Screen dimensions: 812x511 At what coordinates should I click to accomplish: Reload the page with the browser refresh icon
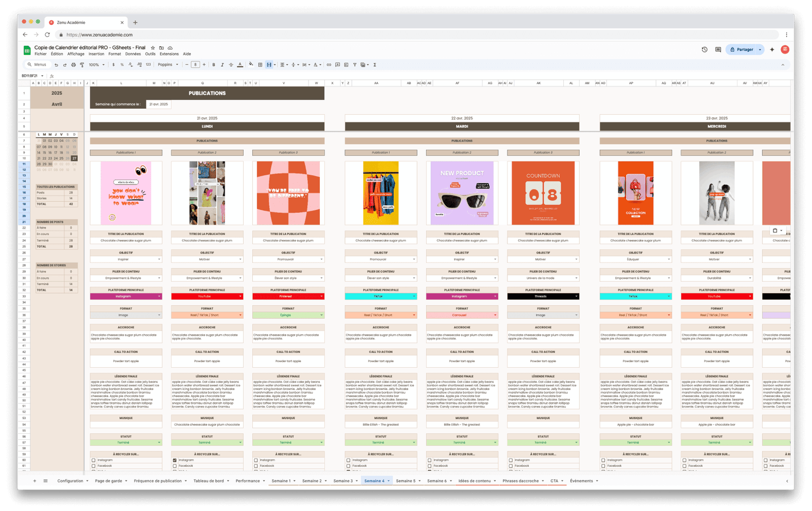pos(47,35)
